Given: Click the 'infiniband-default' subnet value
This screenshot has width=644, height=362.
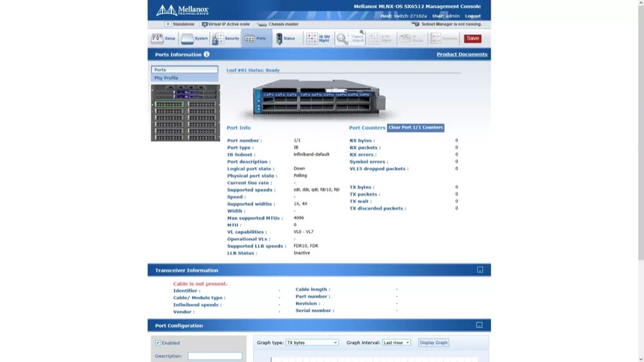Looking at the screenshot, I should coord(311,155).
